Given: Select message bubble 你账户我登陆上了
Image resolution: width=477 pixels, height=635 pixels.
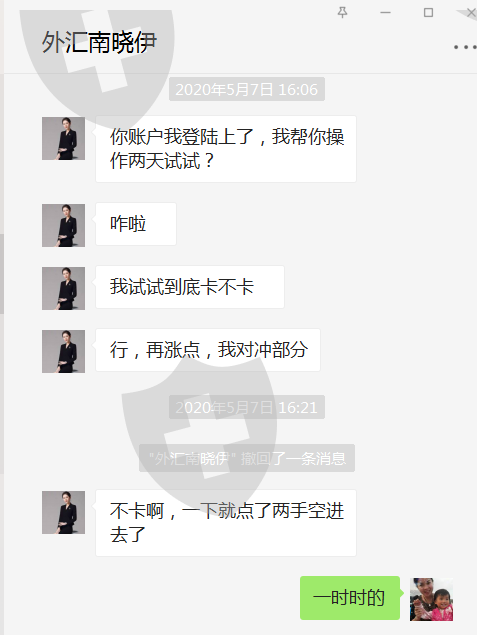Looking at the screenshot, I should point(226,149).
